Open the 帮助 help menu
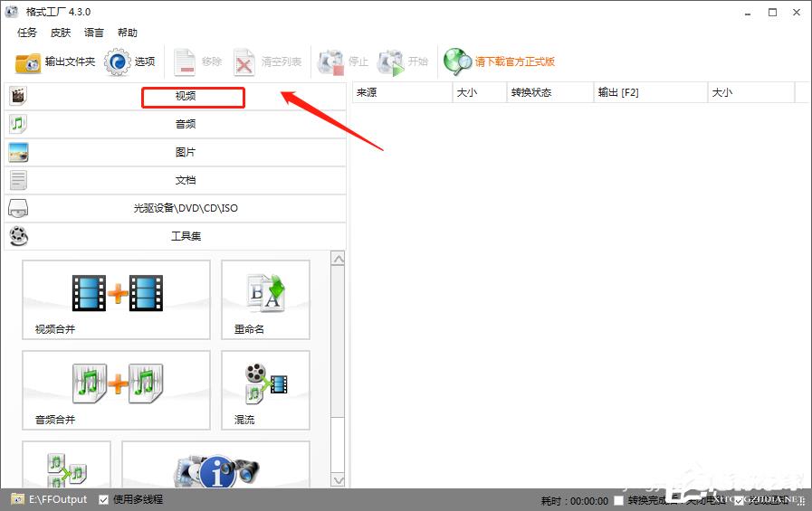This screenshot has height=511, width=812. [x=128, y=33]
